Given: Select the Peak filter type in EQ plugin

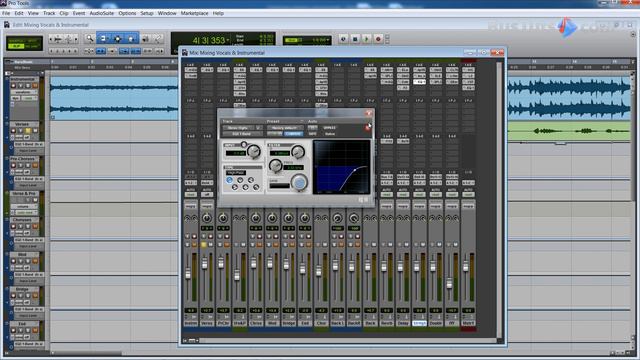Looking at the screenshot, I should 245,187.
